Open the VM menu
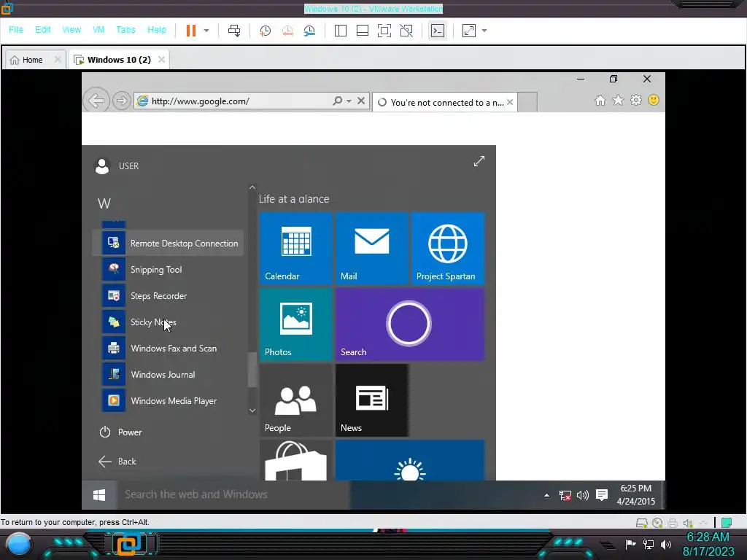The image size is (747, 560). (98, 29)
